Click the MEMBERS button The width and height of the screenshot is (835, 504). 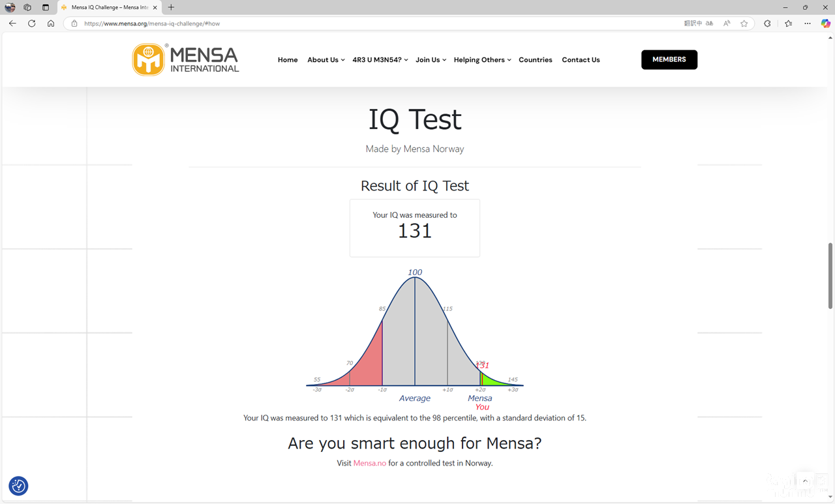point(669,59)
